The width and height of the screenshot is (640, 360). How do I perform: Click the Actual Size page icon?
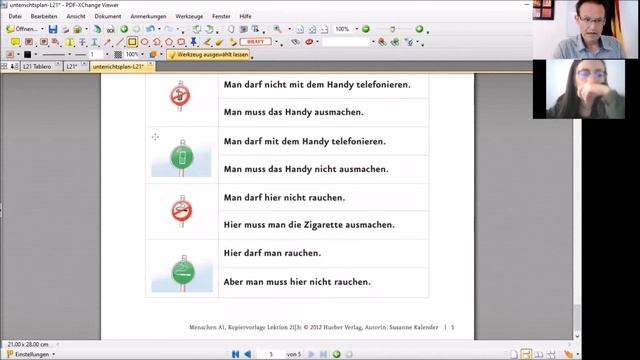coord(300,29)
